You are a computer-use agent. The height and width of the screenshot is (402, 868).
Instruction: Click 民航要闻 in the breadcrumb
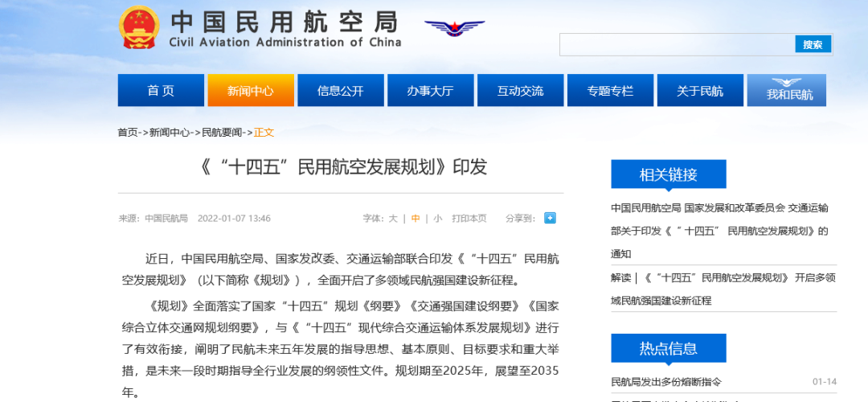(x=222, y=133)
